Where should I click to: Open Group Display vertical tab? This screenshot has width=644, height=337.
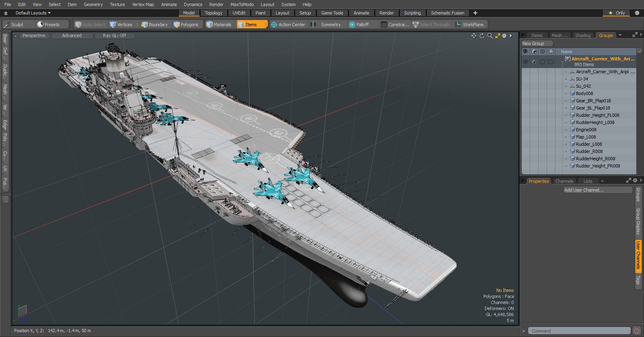point(638,221)
